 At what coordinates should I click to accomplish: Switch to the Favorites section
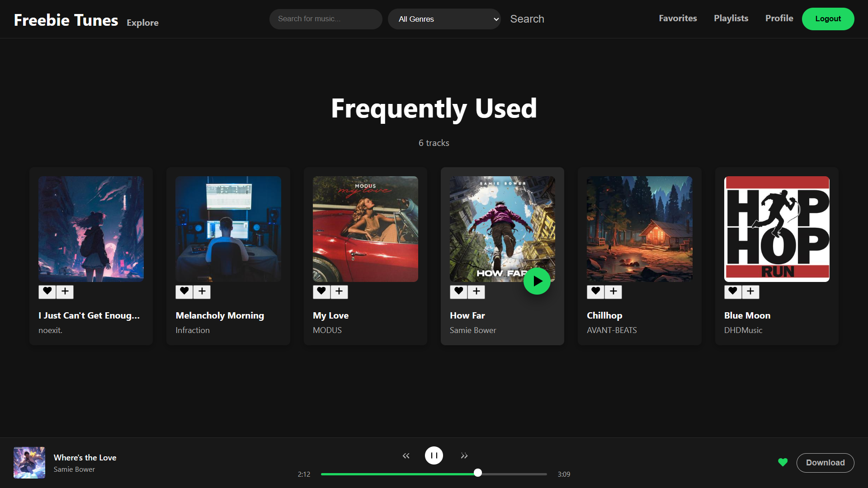coord(678,19)
